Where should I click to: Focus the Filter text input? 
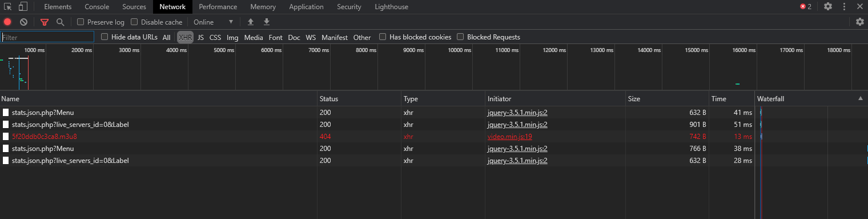click(x=47, y=37)
